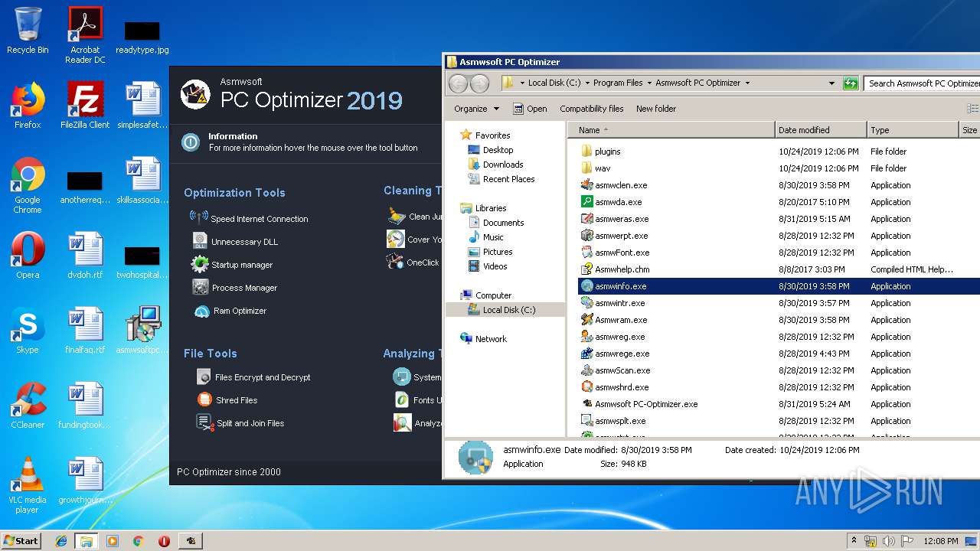
Task: Launch the Ram Optimizer tool
Action: pyautogui.click(x=230, y=311)
